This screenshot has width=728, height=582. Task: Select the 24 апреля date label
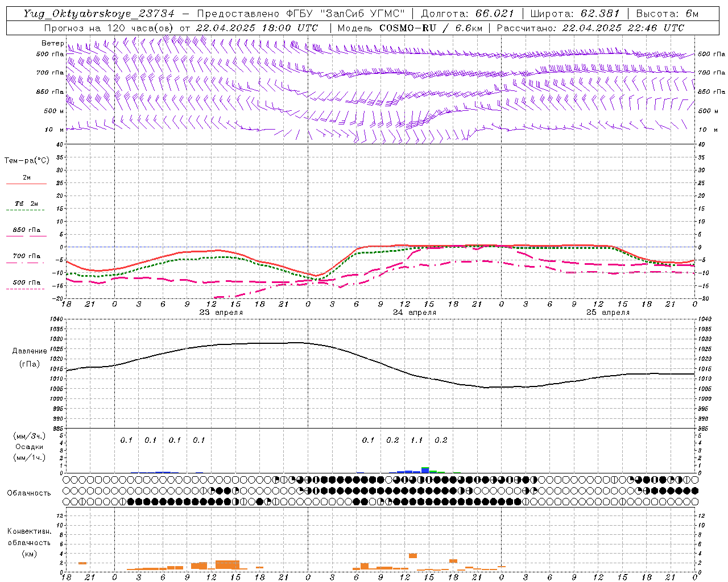tap(415, 313)
